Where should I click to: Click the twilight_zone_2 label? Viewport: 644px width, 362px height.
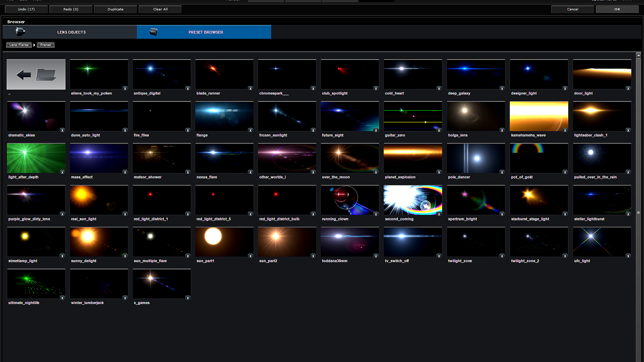[x=525, y=261]
